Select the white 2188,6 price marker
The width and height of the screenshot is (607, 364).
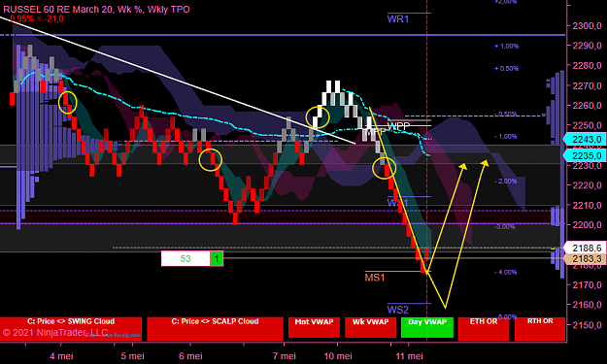click(585, 248)
